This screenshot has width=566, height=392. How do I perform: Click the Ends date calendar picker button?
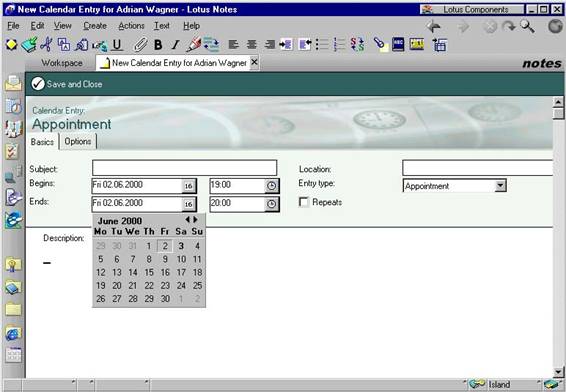click(188, 204)
